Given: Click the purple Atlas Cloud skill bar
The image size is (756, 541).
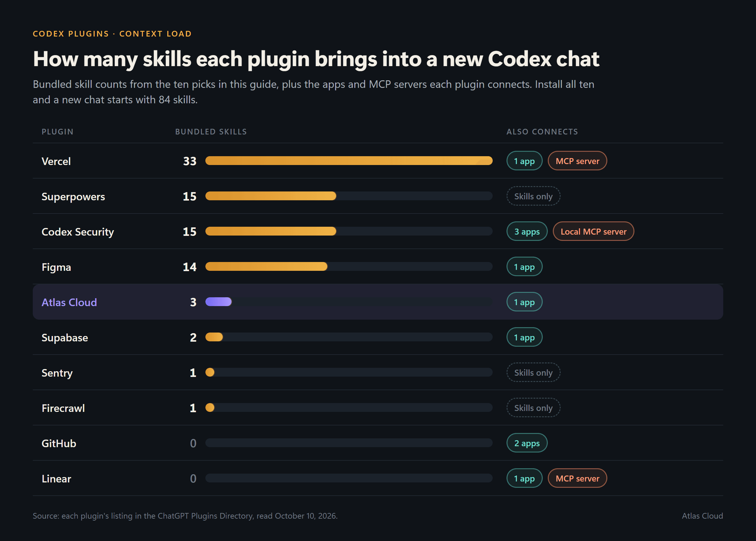Looking at the screenshot, I should tap(218, 302).
